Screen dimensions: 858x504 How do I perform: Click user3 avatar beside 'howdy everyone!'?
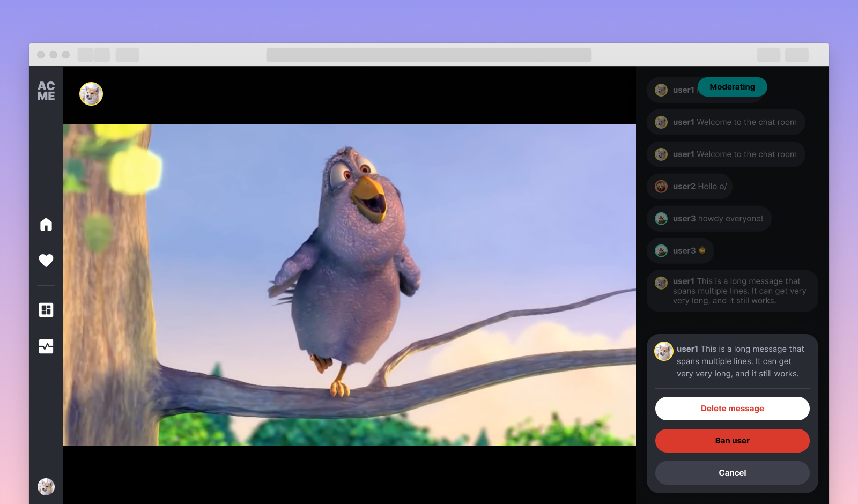click(x=661, y=219)
